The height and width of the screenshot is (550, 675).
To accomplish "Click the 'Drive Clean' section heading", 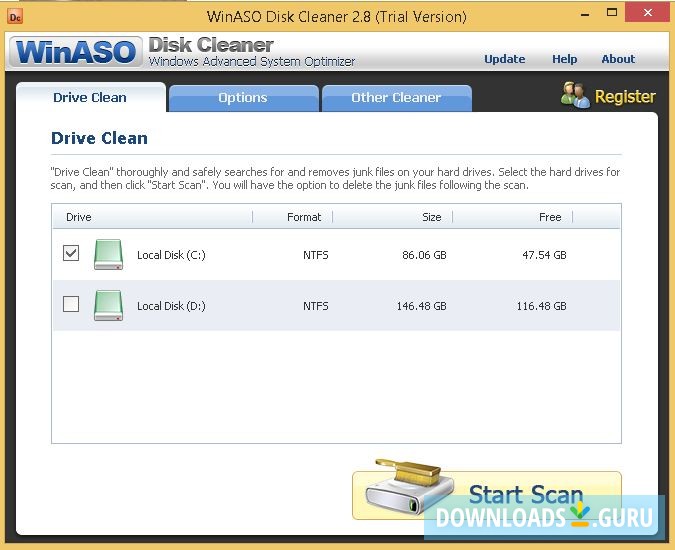I will pyautogui.click(x=99, y=138).
